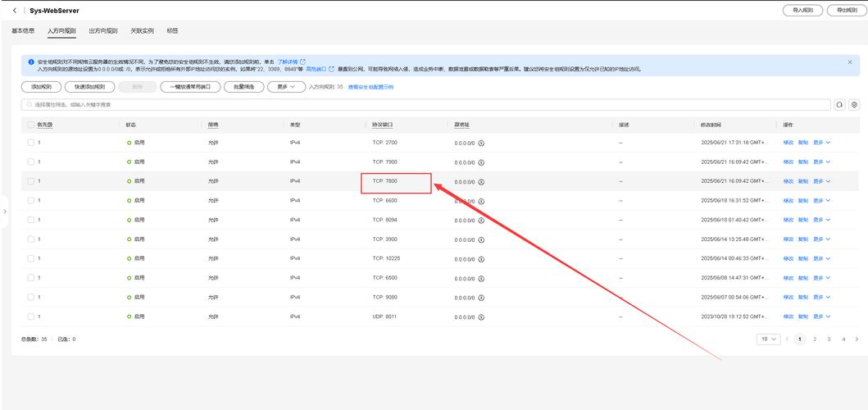Image resolution: width=868 pixels, height=410 pixels.
Task: Open 更多 menu for TCP: 9080 row
Action: pyautogui.click(x=822, y=298)
